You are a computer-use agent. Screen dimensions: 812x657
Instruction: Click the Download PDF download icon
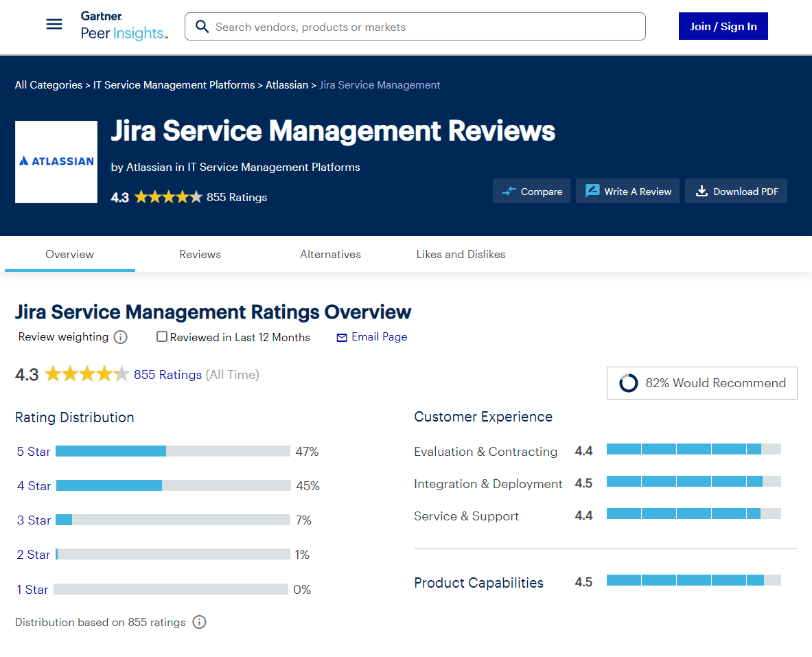click(x=701, y=191)
